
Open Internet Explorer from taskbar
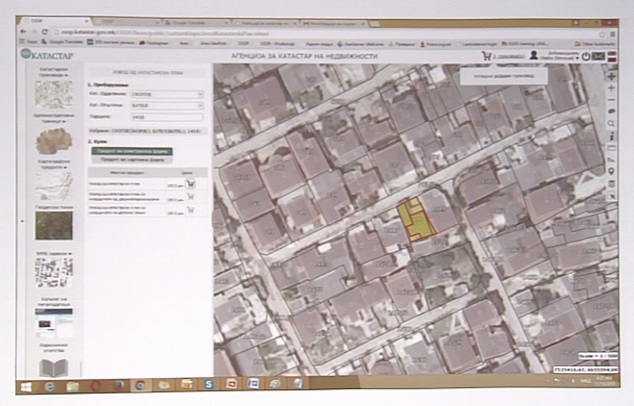(50, 387)
